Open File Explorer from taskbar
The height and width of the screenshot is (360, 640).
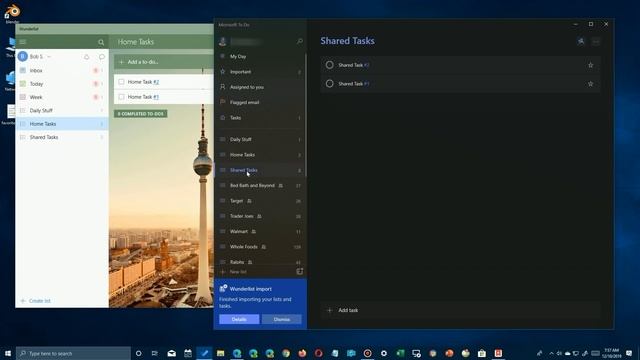220,353
